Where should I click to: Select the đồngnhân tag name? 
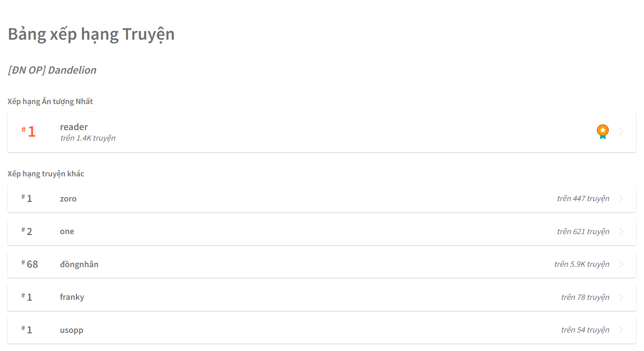tap(79, 265)
